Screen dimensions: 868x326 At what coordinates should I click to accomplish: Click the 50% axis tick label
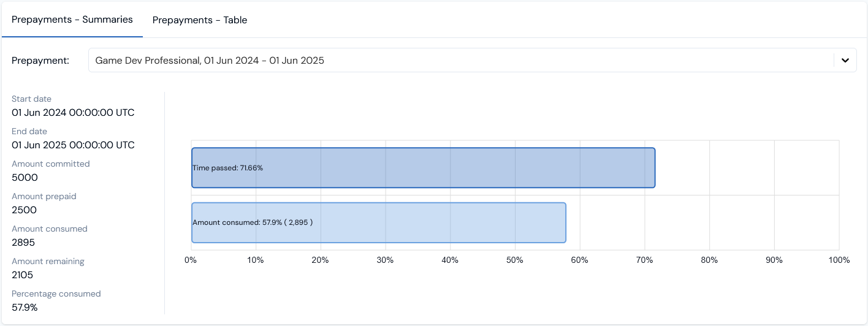pyautogui.click(x=515, y=260)
